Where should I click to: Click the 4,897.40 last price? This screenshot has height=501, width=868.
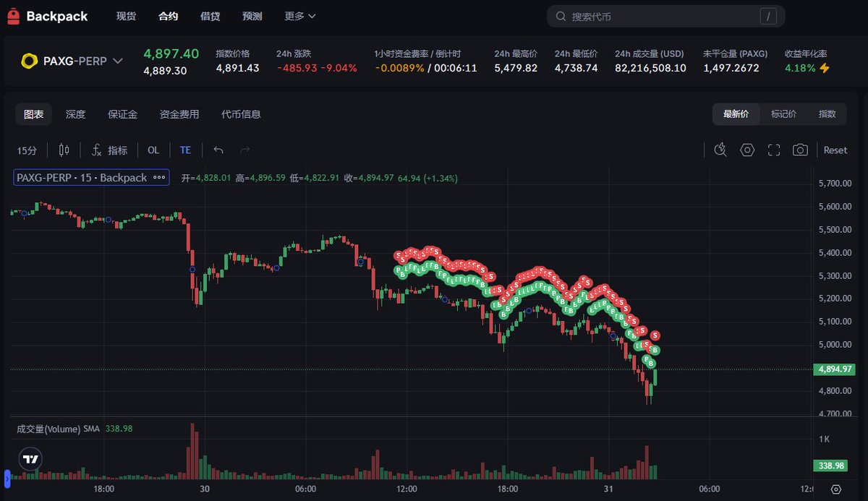pyautogui.click(x=171, y=54)
